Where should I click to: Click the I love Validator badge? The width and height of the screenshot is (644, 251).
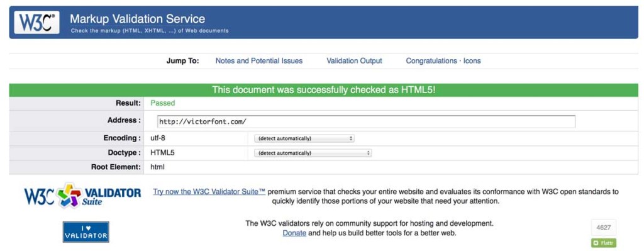[86, 231]
